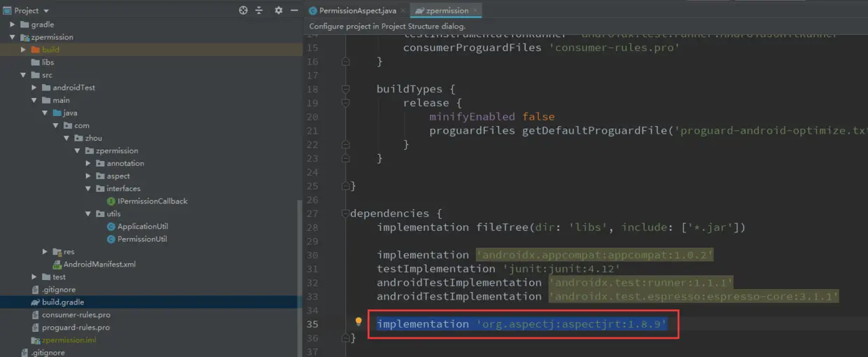
Task: Expand the res folder arrow
Action: (x=45, y=251)
